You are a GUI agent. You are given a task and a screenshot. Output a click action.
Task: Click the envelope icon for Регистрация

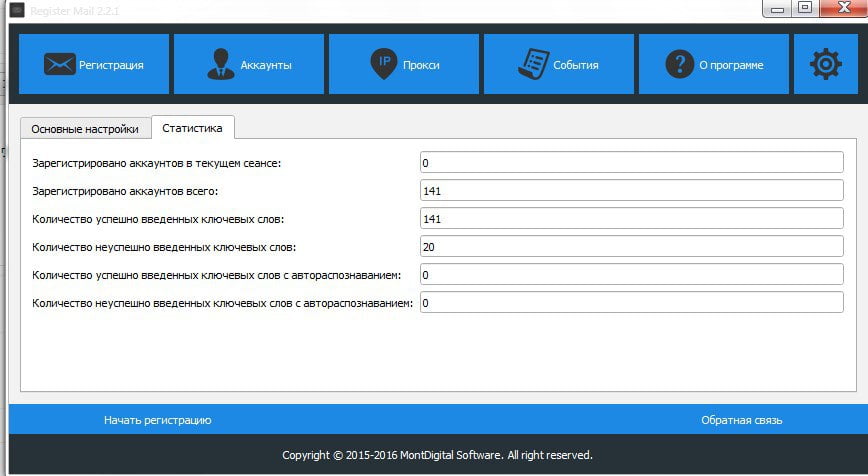point(60,64)
